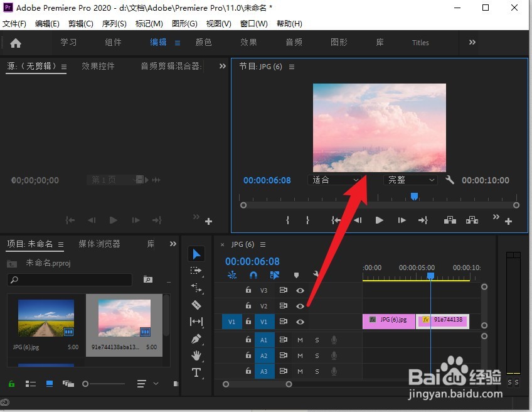Image resolution: width=532 pixels, height=412 pixels.
Task: Toggle V2 track output eye
Action: coord(300,306)
